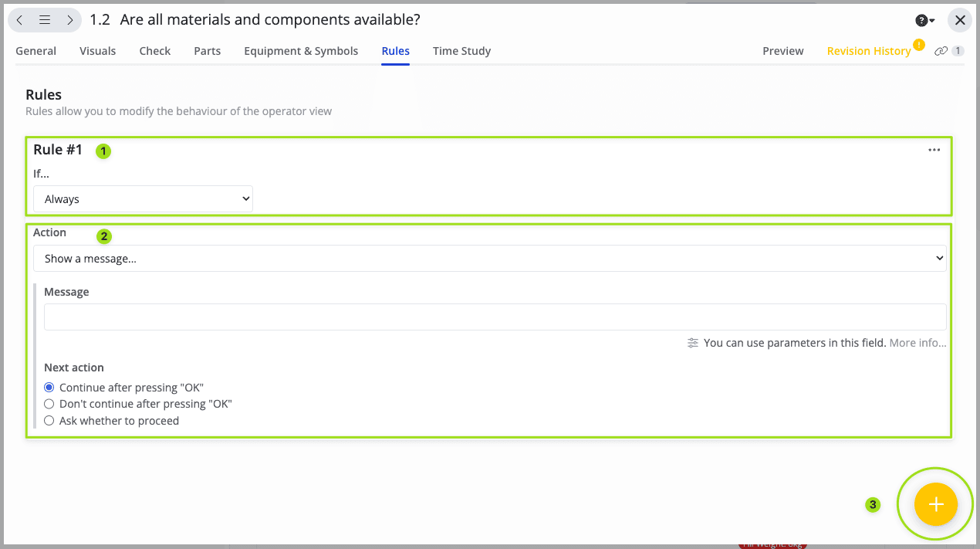Select Continue after pressing "OK"

[49, 388]
